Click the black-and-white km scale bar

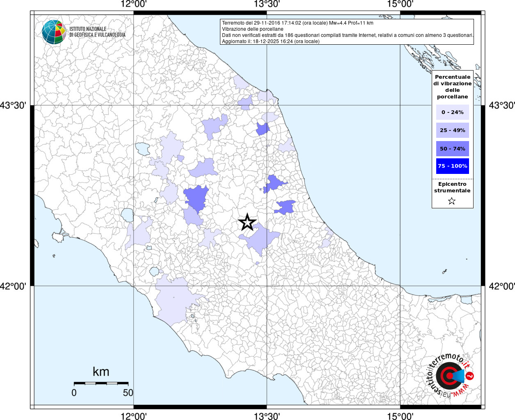(101, 383)
